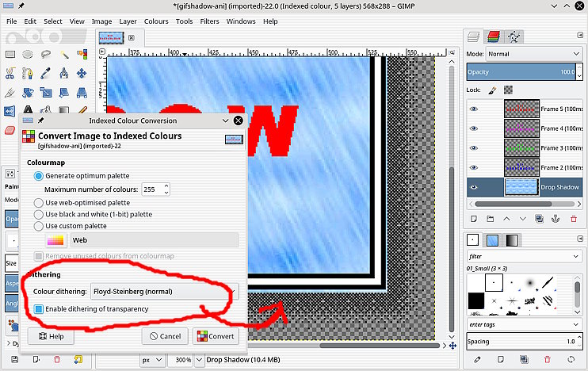This screenshot has height=371, width=588.
Task: Anchor the floating layer
Action: pyautogui.click(x=556, y=219)
